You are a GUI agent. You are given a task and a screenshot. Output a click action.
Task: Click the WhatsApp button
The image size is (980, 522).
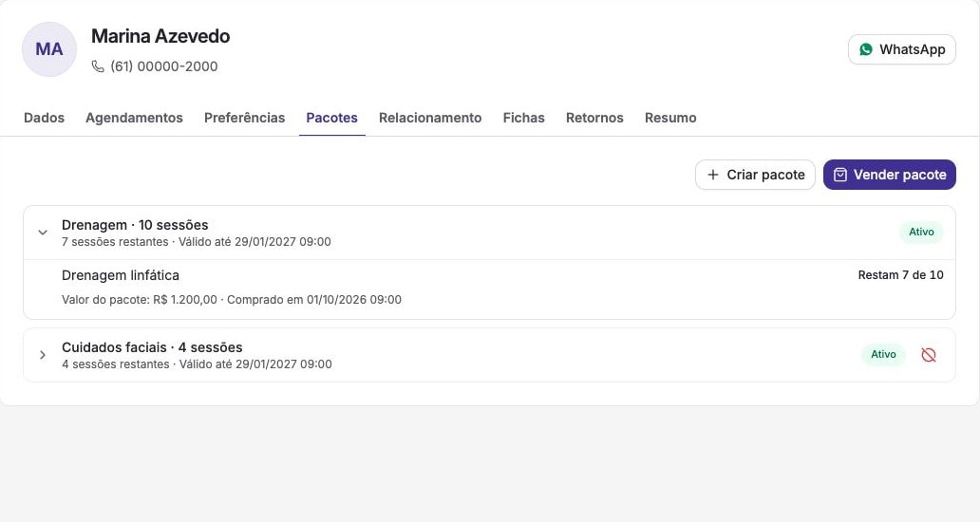coord(902,49)
